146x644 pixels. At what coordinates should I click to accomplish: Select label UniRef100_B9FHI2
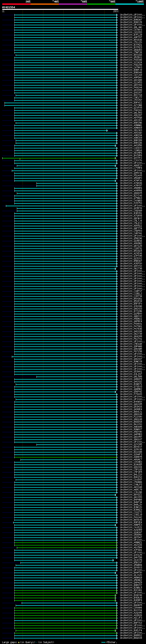tap(131, 103)
